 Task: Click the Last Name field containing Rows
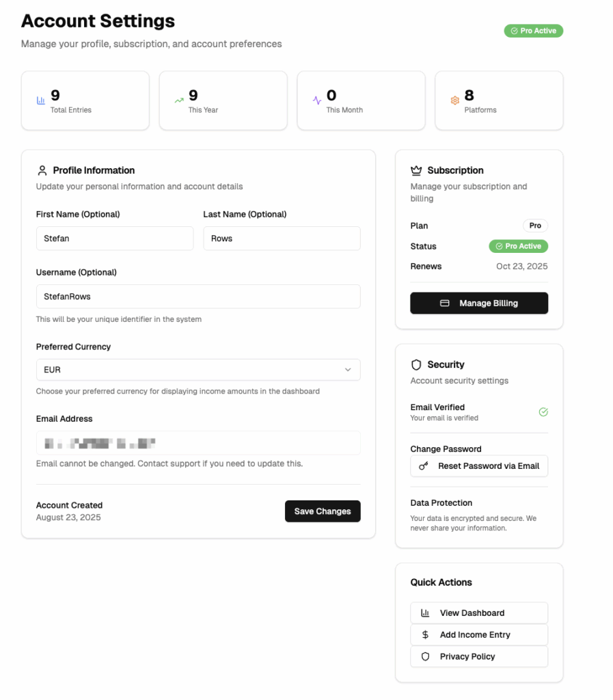pyautogui.click(x=281, y=239)
